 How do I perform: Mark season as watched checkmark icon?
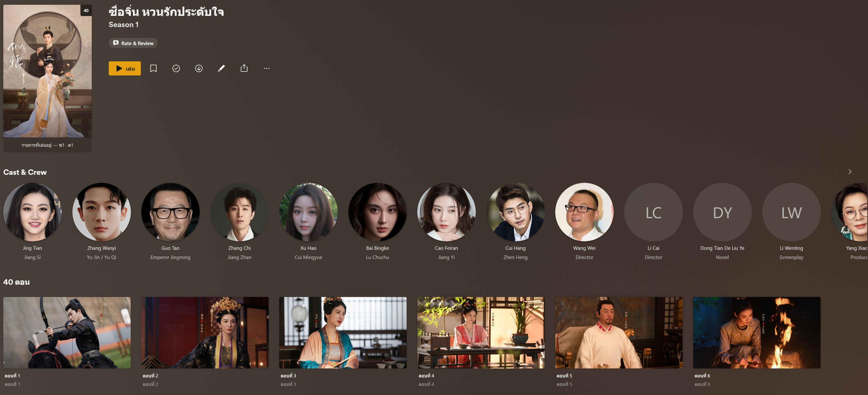[x=176, y=68]
